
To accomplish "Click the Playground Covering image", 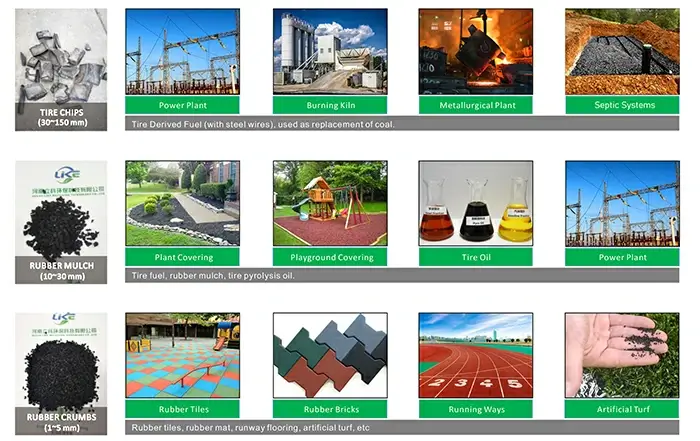I will [x=330, y=204].
